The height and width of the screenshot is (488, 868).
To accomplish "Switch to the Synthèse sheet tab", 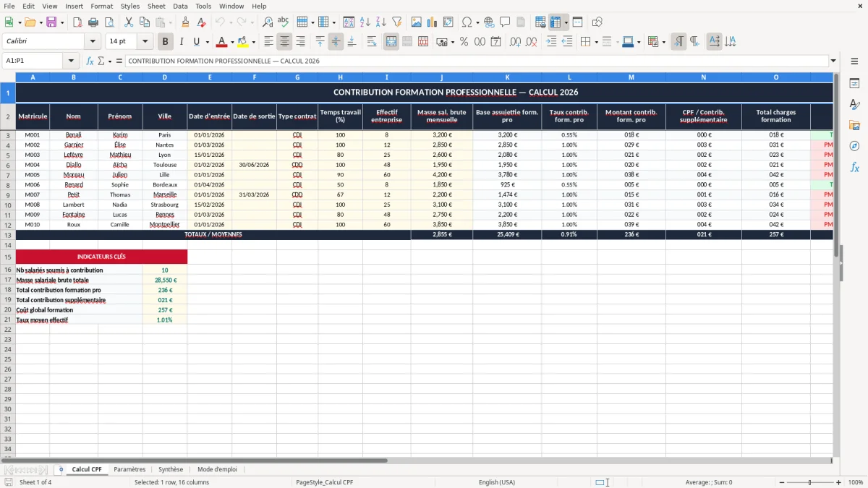I will pyautogui.click(x=171, y=469).
